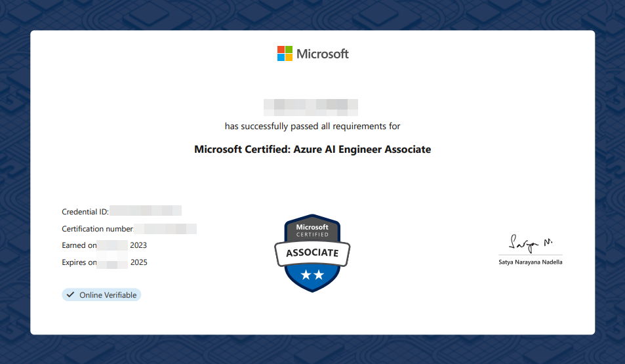Click the Earned on label
Image resolution: width=625 pixels, height=364 pixels.
[x=79, y=245]
